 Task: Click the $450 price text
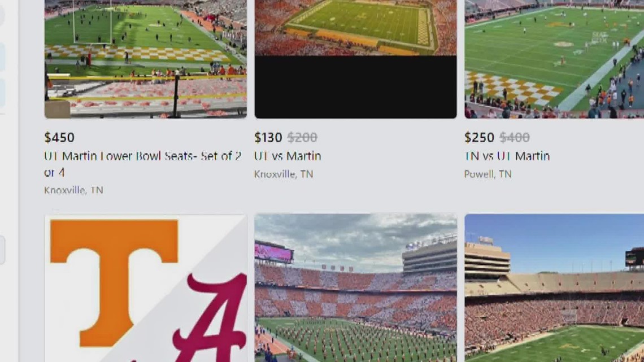(59, 137)
